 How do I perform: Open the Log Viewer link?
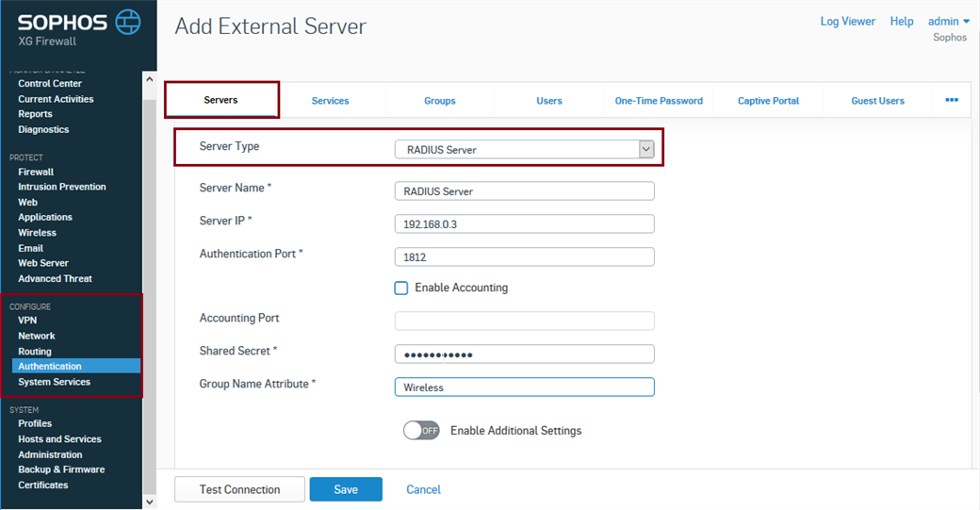pyautogui.click(x=847, y=22)
